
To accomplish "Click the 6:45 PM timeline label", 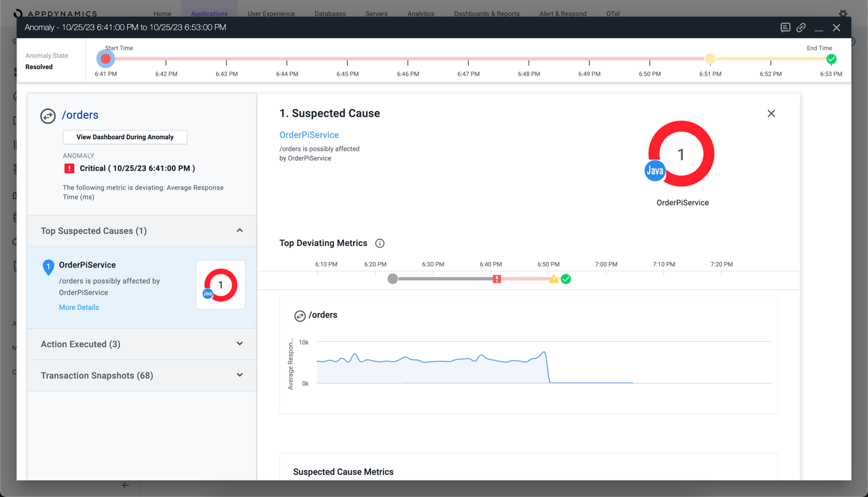I will (x=348, y=74).
